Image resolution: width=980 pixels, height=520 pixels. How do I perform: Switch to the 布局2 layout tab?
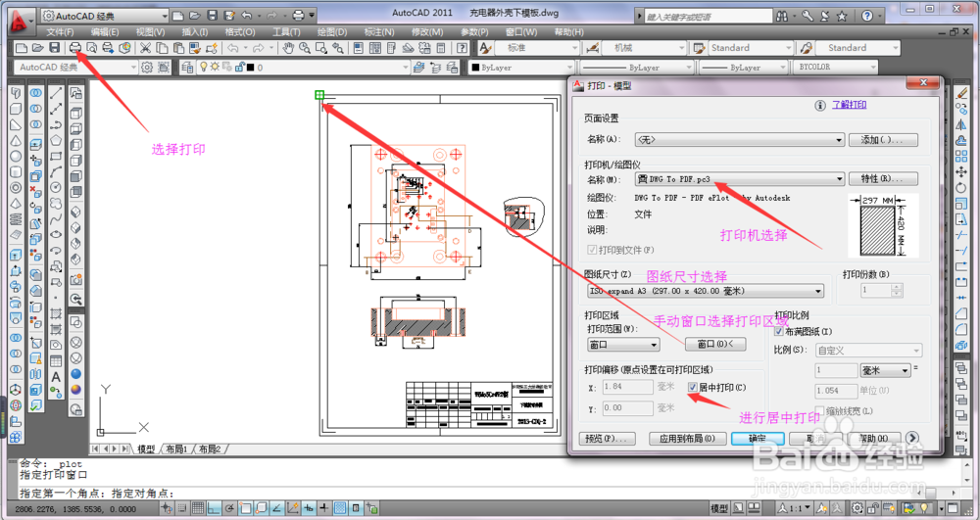(210, 449)
